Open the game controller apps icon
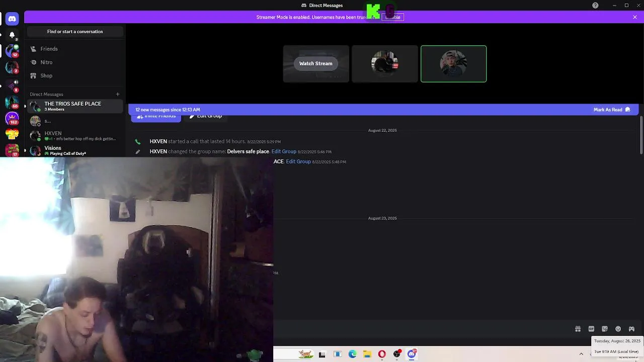This screenshot has height=362, width=644. click(631, 329)
